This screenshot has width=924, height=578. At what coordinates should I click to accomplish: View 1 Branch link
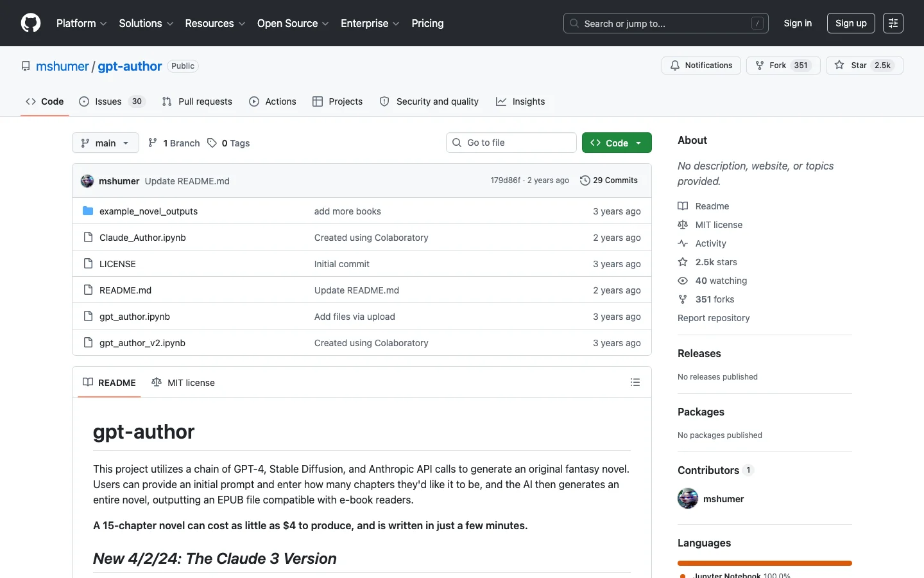174,143
